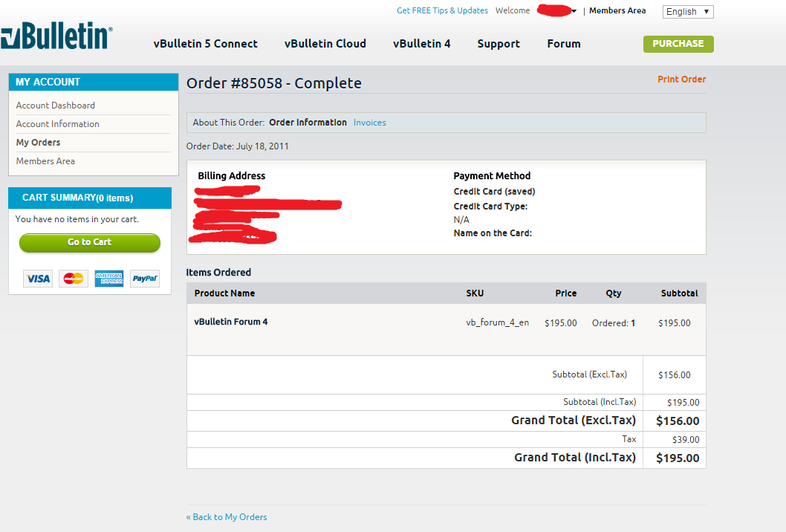Click Get FREE Tips & Updates link

tap(442, 10)
